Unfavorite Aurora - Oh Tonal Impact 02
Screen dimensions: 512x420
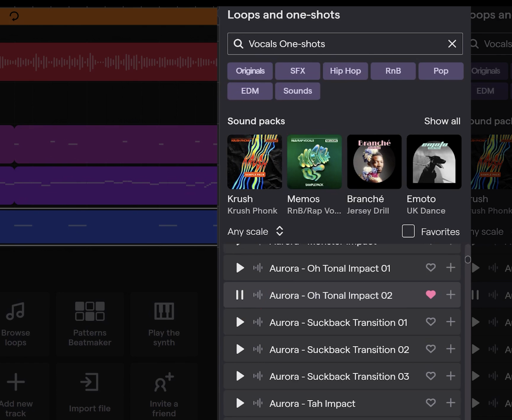tap(431, 295)
